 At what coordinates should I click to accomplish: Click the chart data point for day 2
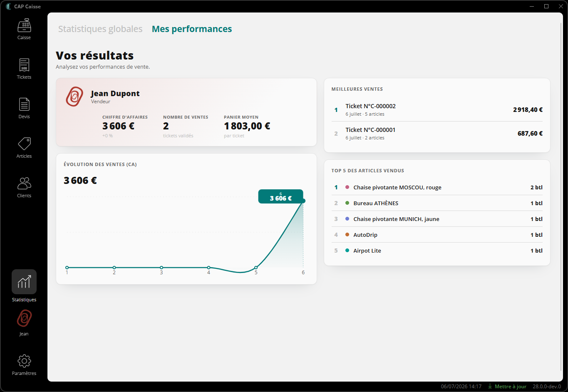pyautogui.click(x=114, y=268)
